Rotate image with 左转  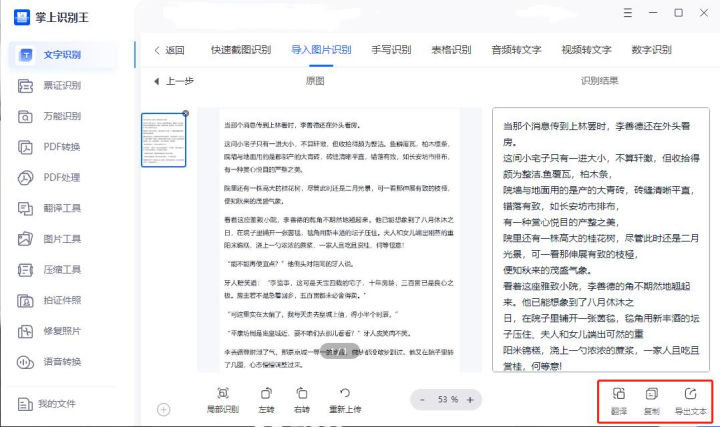click(266, 400)
